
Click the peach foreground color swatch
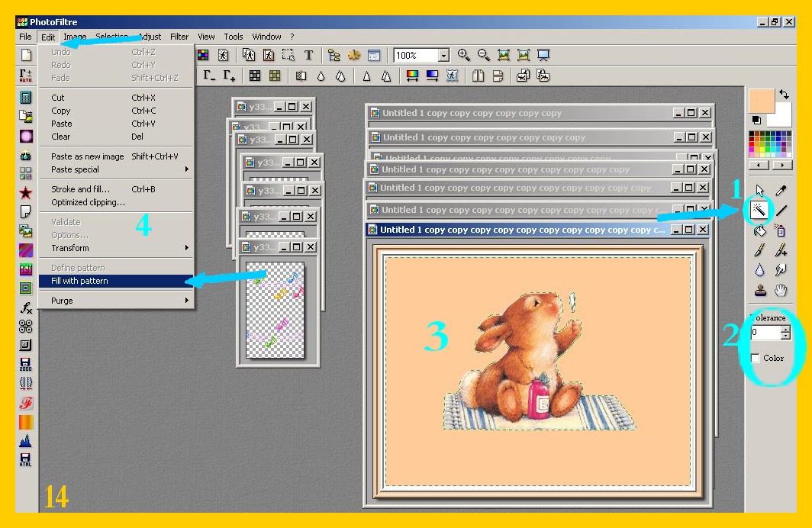coord(760,100)
